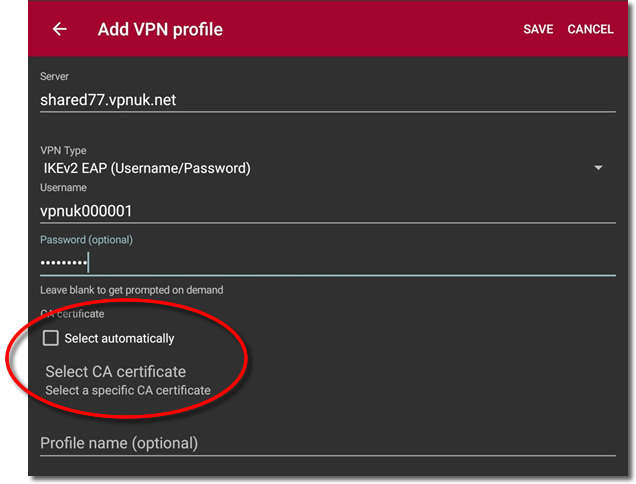The height and width of the screenshot is (484, 636).
Task: Click the CA certificate section label
Action: point(72,314)
